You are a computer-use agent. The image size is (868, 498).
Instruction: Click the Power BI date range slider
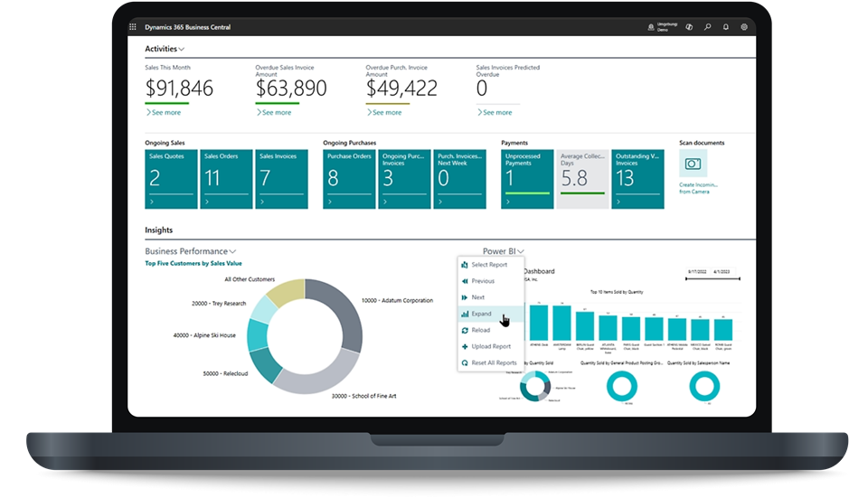713,279
